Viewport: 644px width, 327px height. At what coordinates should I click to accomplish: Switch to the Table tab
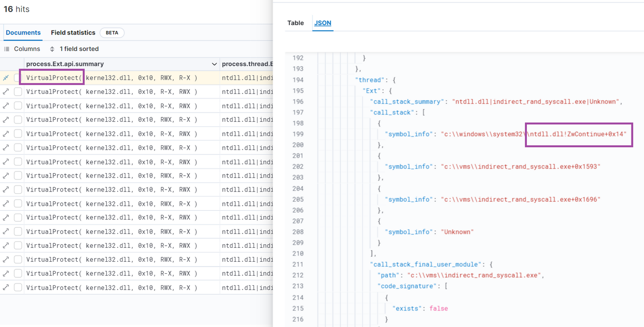(x=296, y=23)
